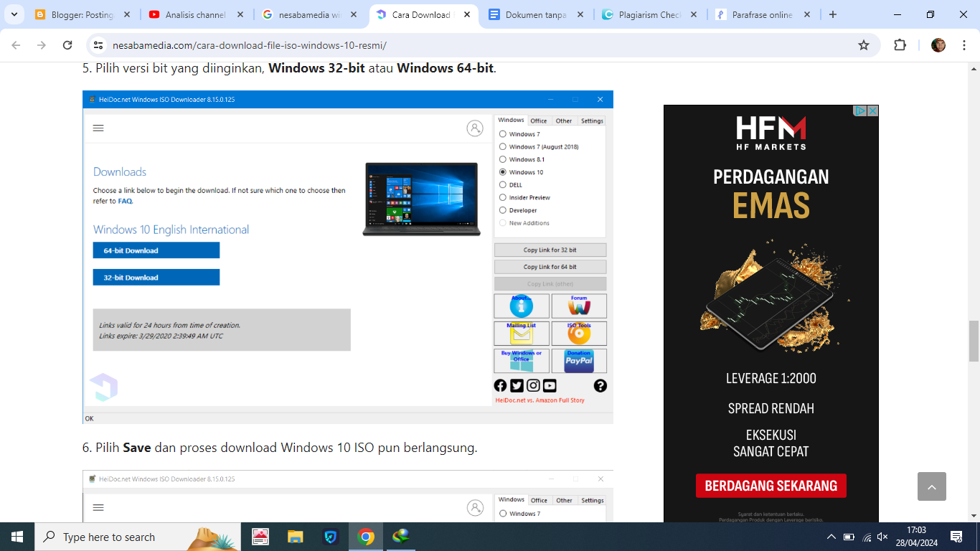Close the Parafrase online tab

(806, 14)
